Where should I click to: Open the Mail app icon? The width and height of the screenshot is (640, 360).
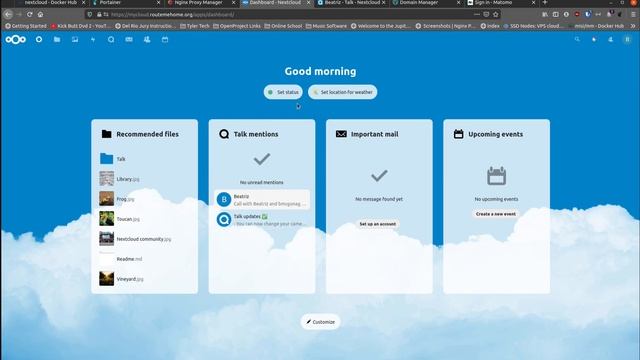pos(129,40)
